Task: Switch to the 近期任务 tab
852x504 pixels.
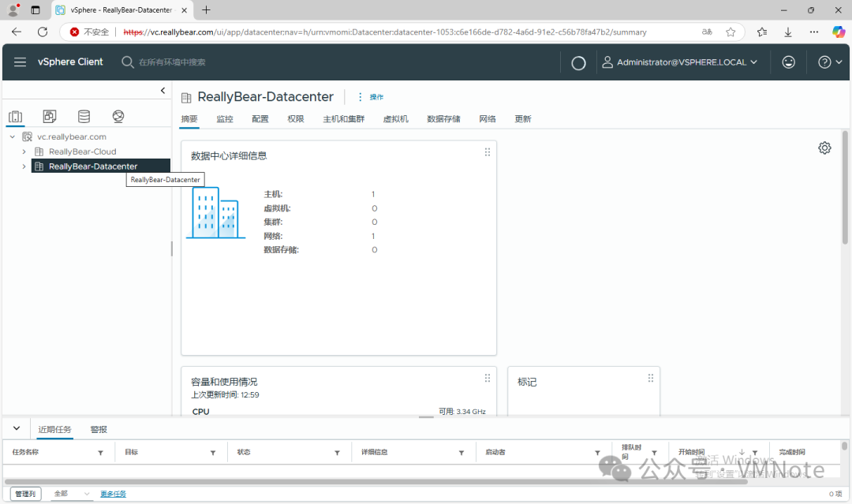Action: [x=55, y=429]
